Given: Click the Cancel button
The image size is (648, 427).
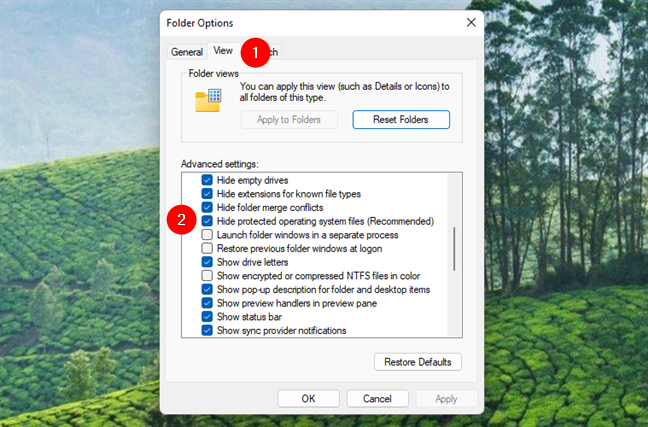Looking at the screenshot, I should (x=377, y=398).
